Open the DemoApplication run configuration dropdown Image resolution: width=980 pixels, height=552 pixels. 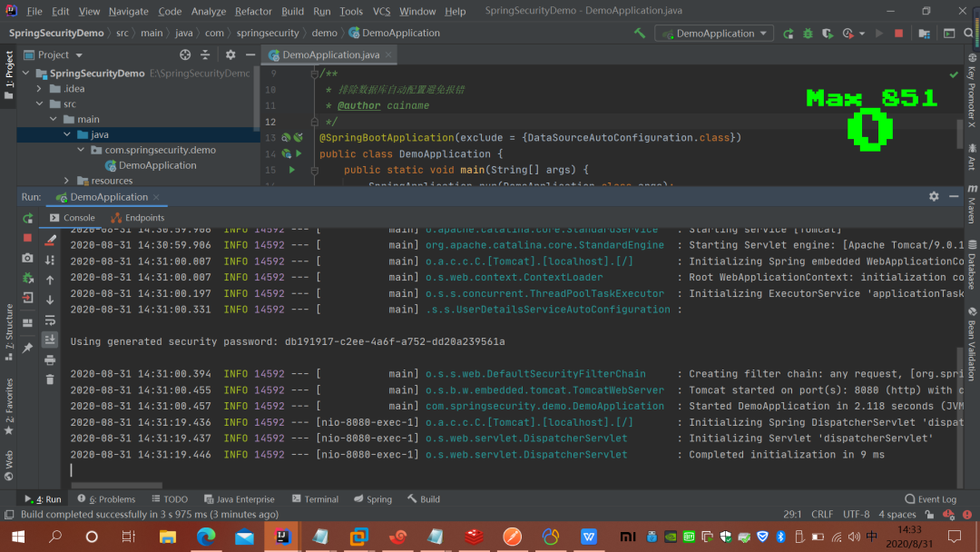tap(714, 33)
